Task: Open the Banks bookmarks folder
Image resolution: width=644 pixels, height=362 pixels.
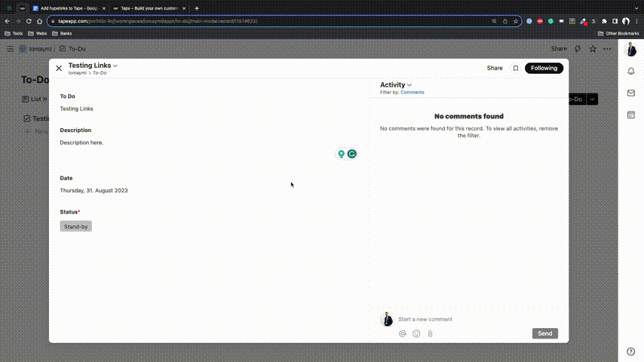Action: coord(62,33)
